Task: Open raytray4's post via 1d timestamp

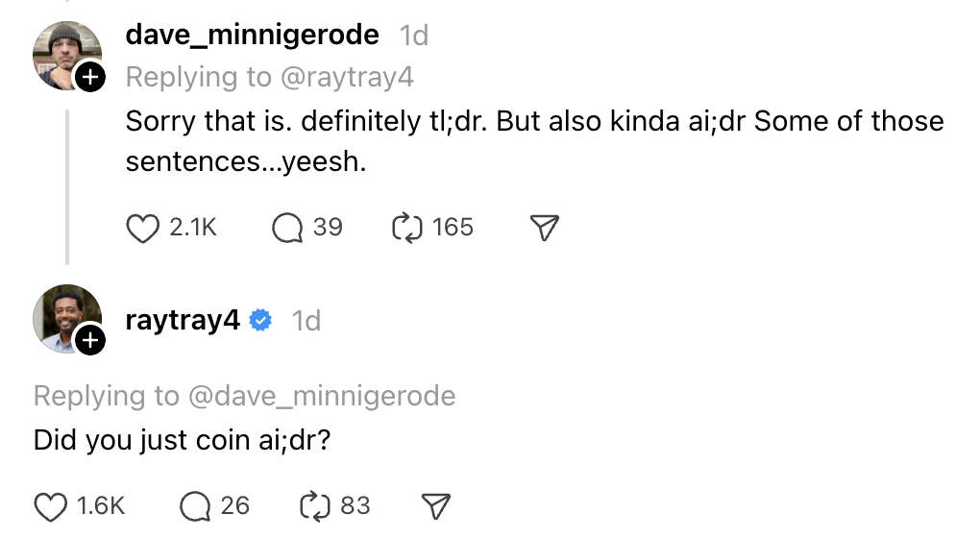Action: (306, 321)
